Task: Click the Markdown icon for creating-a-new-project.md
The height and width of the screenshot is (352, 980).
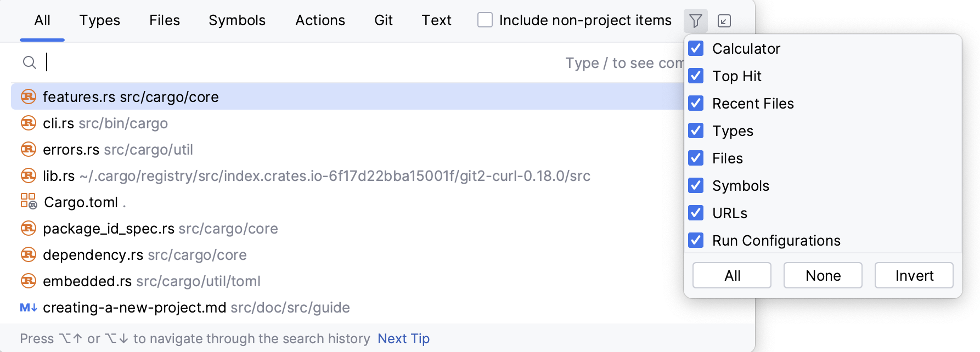Action: pos(29,308)
